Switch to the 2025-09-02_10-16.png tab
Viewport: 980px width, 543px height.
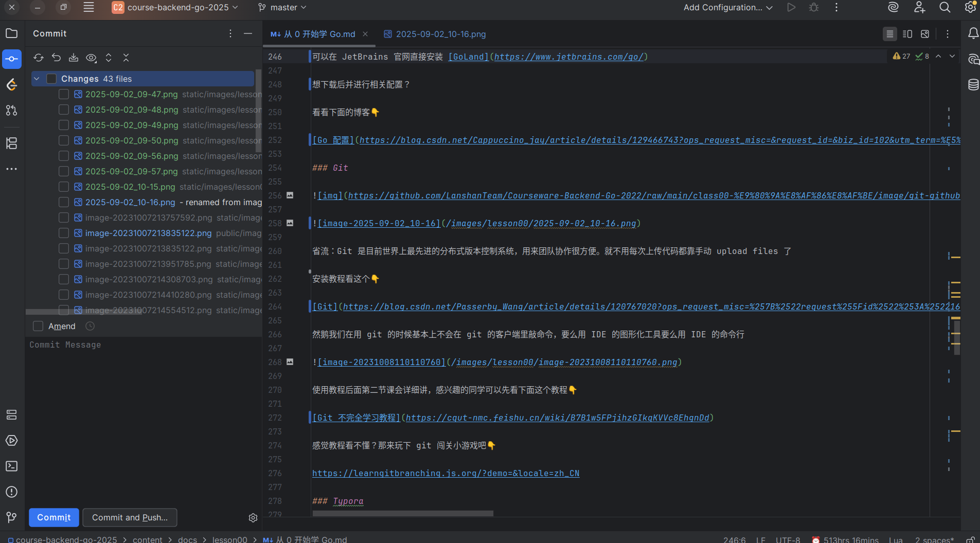(435, 34)
